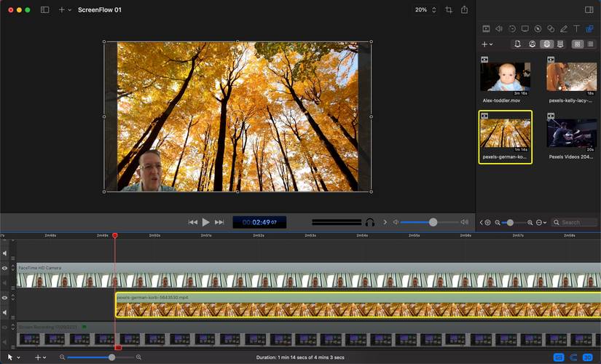Click the low volume speaker icon
Screen dimensions: 601x364
pyautogui.click(x=396, y=222)
